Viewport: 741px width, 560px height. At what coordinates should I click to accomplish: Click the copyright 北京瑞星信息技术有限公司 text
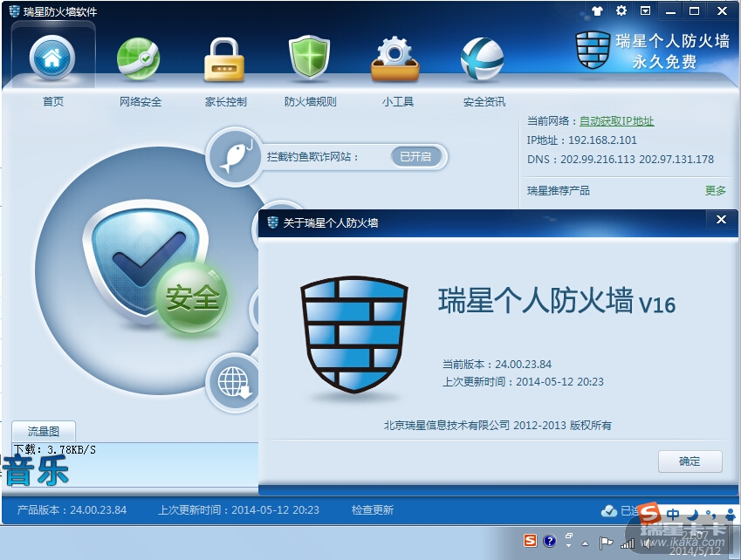[497, 426]
